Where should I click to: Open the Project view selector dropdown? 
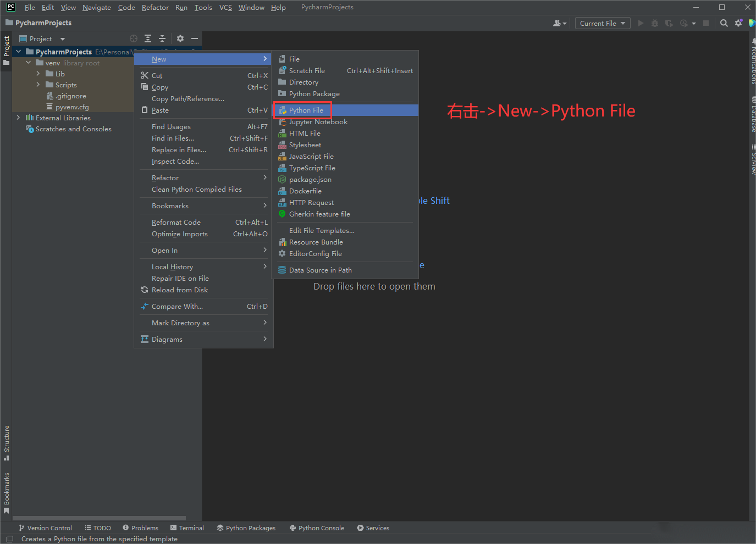(x=42, y=38)
